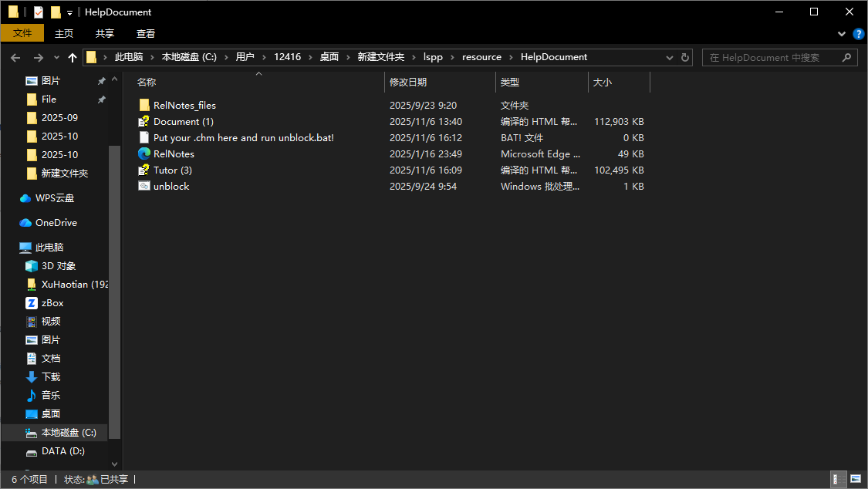Expand the chevron after resource in path
This screenshot has width=868, height=489.
511,58
